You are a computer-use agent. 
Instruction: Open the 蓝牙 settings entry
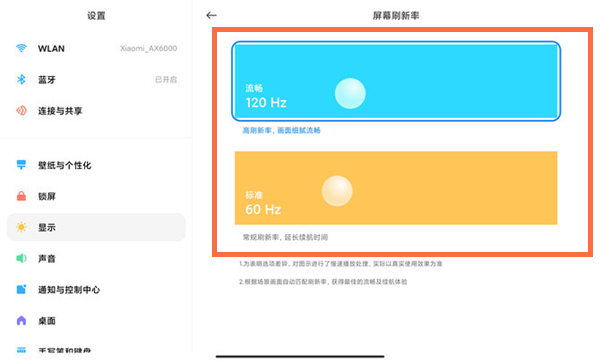(x=96, y=79)
